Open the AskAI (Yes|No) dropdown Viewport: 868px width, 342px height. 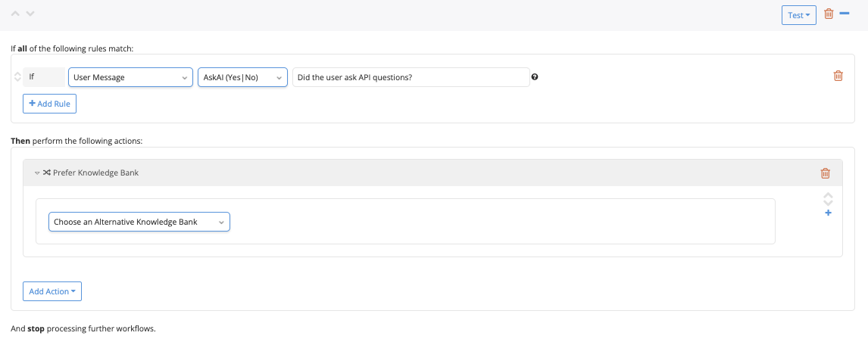tap(242, 77)
